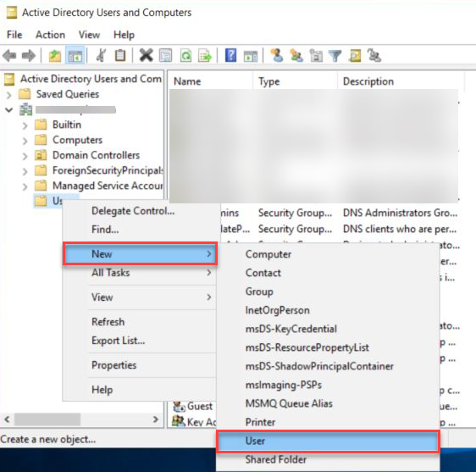This screenshot has width=476, height=472.
Task: Open the Help menu in menu bar
Action: coord(124,35)
